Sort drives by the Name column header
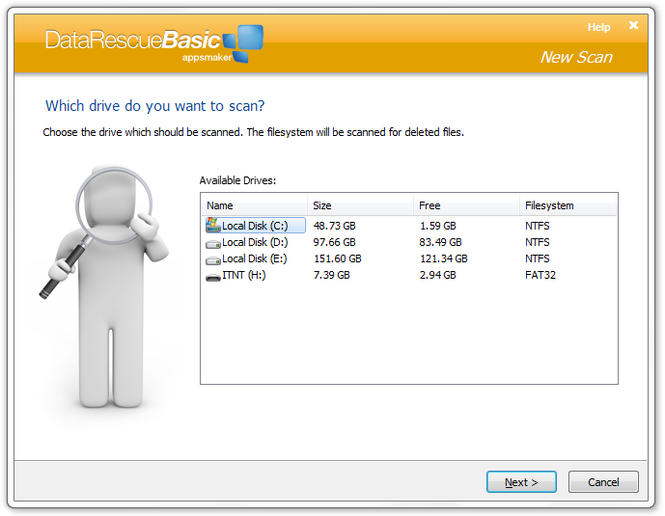Screen dimensions: 665x516 (x=254, y=205)
